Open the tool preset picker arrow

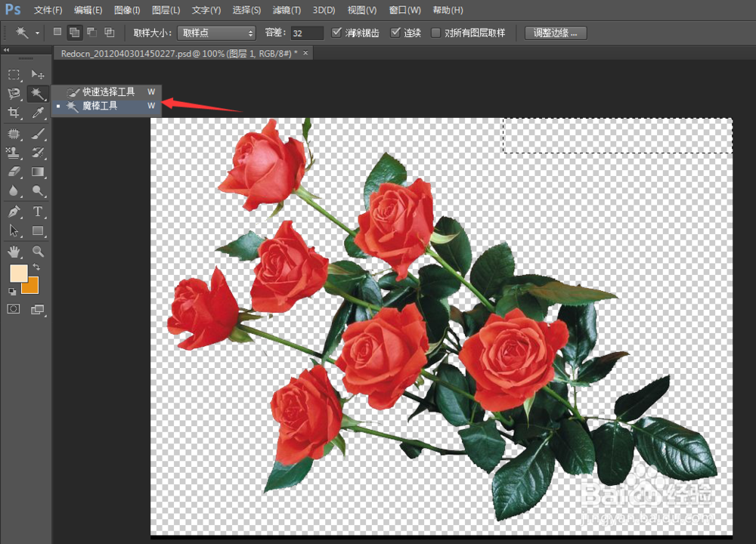click(x=37, y=33)
